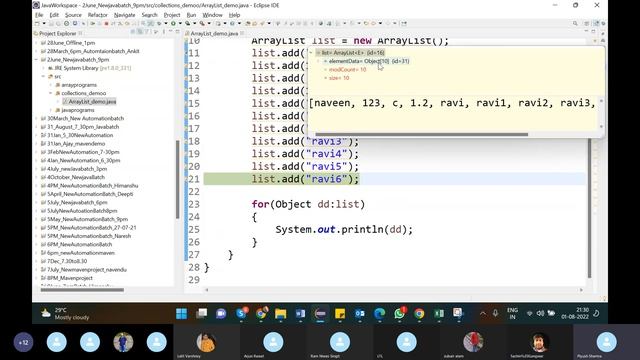Screen dimensions: 640x360
Task: Click the for(Object dd:list) code line
Action: [308, 204]
